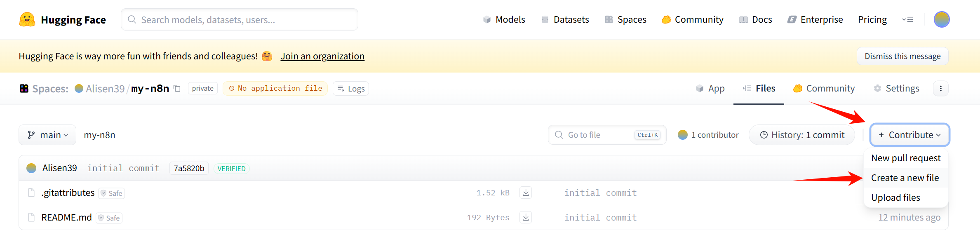This screenshot has height=249, width=980.
Task: Click the my-n8n path breadcrumb
Action: (x=99, y=135)
